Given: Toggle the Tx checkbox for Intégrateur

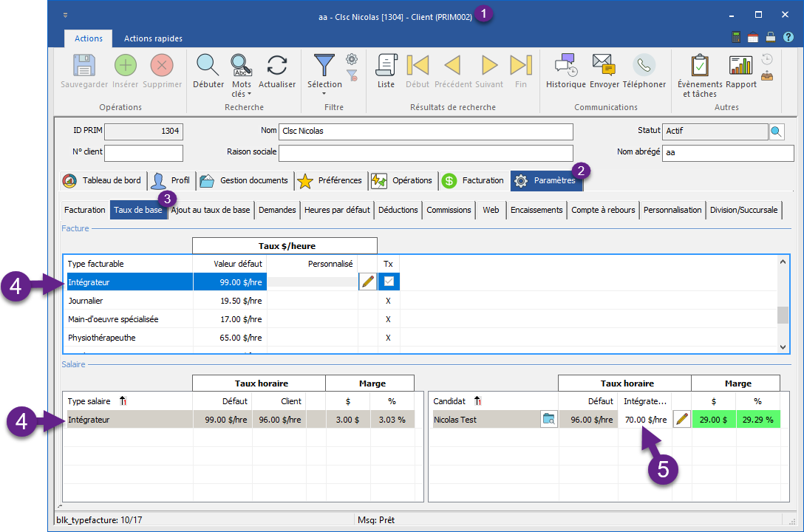Looking at the screenshot, I should [x=388, y=282].
